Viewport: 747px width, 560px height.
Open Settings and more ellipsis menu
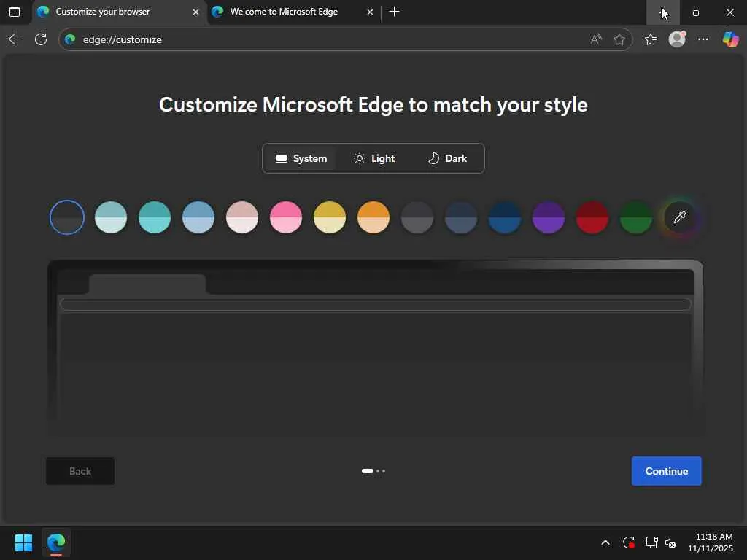coord(703,39)
